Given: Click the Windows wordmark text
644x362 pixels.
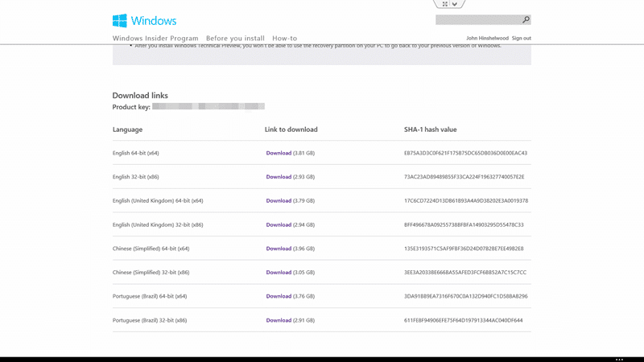Looking at the screenshot, I should [154, 21].
